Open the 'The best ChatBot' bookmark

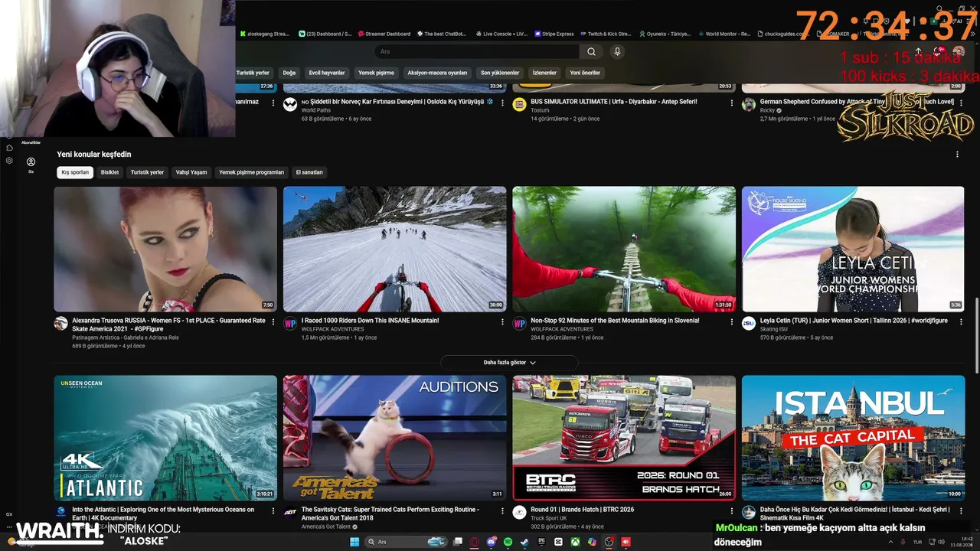point(442,34)
